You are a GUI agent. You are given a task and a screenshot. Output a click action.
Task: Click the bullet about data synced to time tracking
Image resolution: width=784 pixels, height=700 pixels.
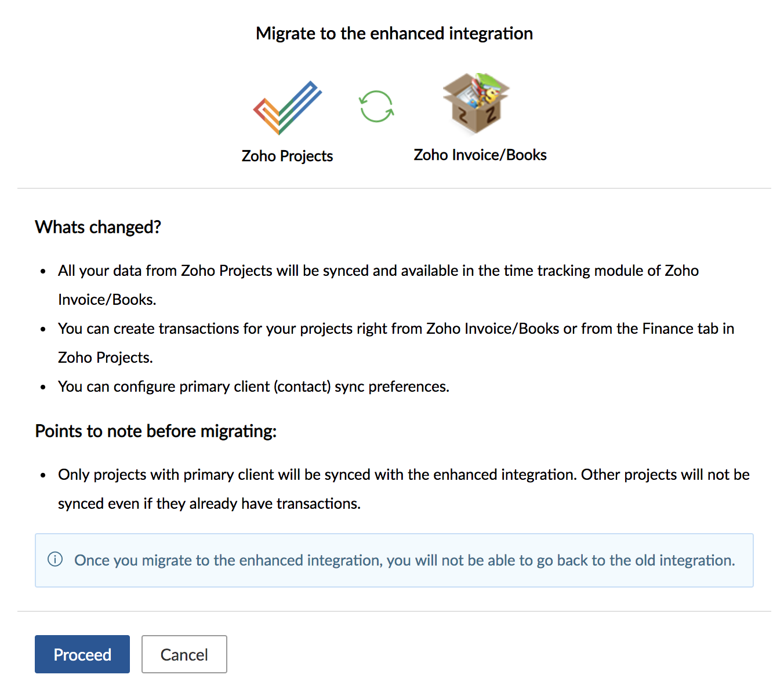(378, 285)
